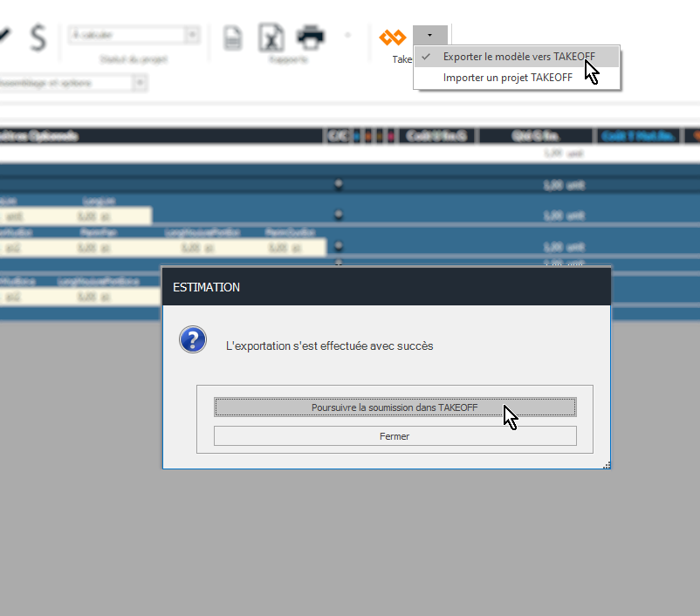Open the project status combo box
The width and height of the screenshot is (700, 616).
pos(134,35)
